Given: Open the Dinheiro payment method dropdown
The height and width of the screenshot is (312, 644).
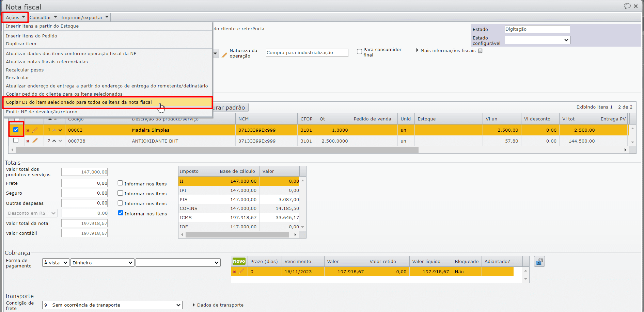Looking at the screenshot, I should pos(102,263).
